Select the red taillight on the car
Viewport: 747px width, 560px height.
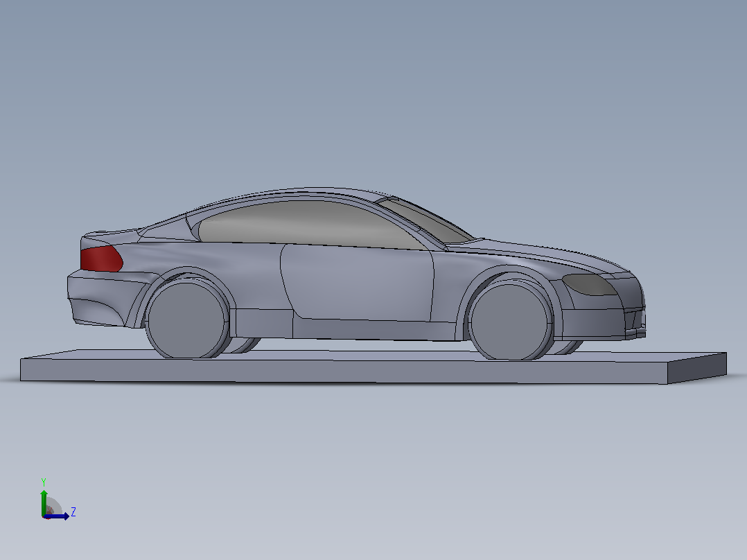coord(101,259)
